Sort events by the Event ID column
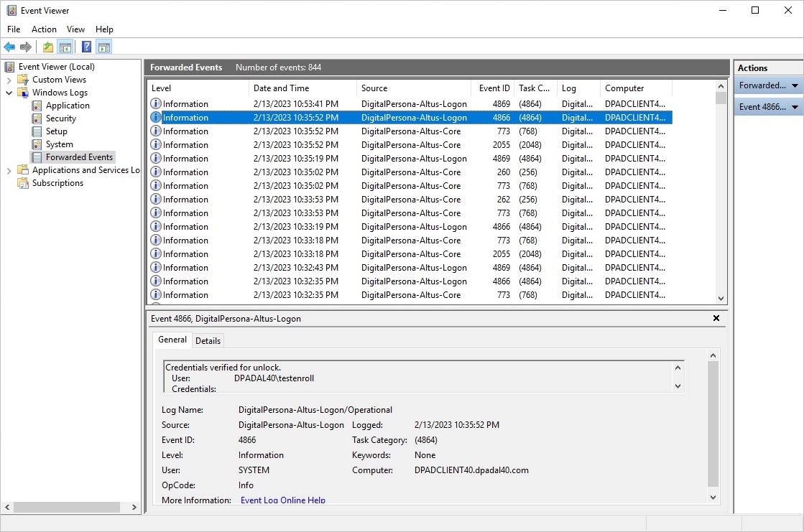This screenshot has width=804, height=532. [x=494, y=88]
